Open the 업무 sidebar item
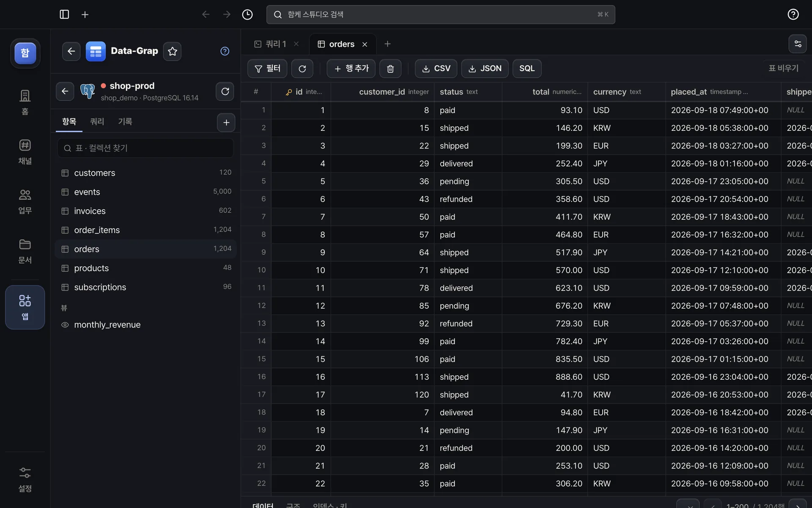Image resolution: width=812 pixels, height=508 pixels. [25, 202]
